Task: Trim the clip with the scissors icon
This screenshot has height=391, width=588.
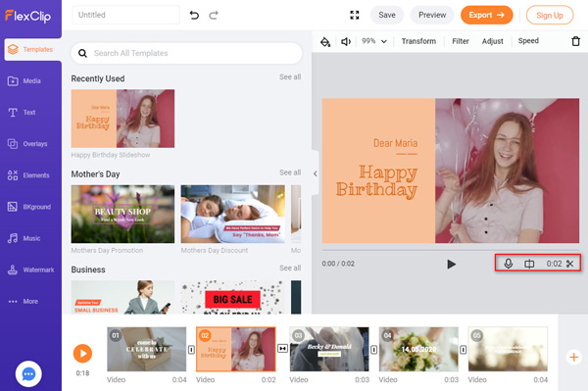Action: coord(570,264)
